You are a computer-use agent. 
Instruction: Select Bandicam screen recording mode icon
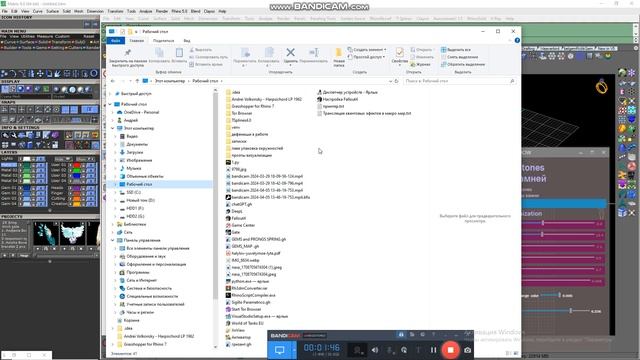pyautogui.click(x=280, y=350)
